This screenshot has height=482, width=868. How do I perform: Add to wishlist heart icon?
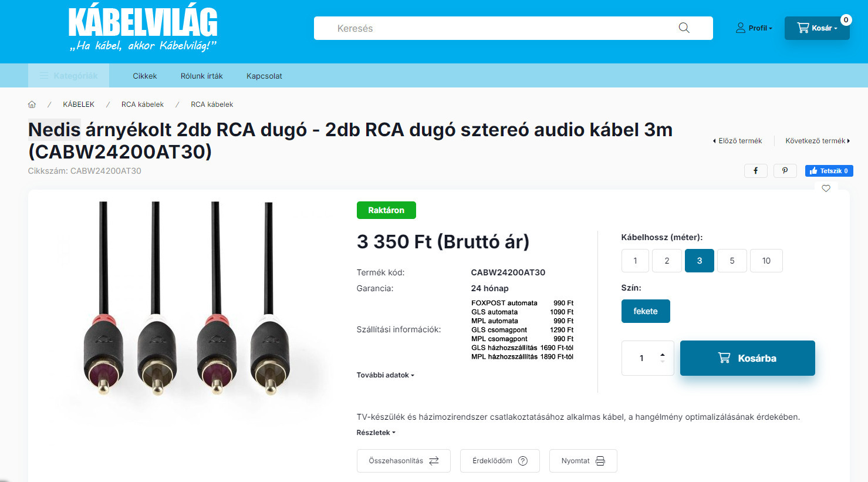[x=826, y=188]
